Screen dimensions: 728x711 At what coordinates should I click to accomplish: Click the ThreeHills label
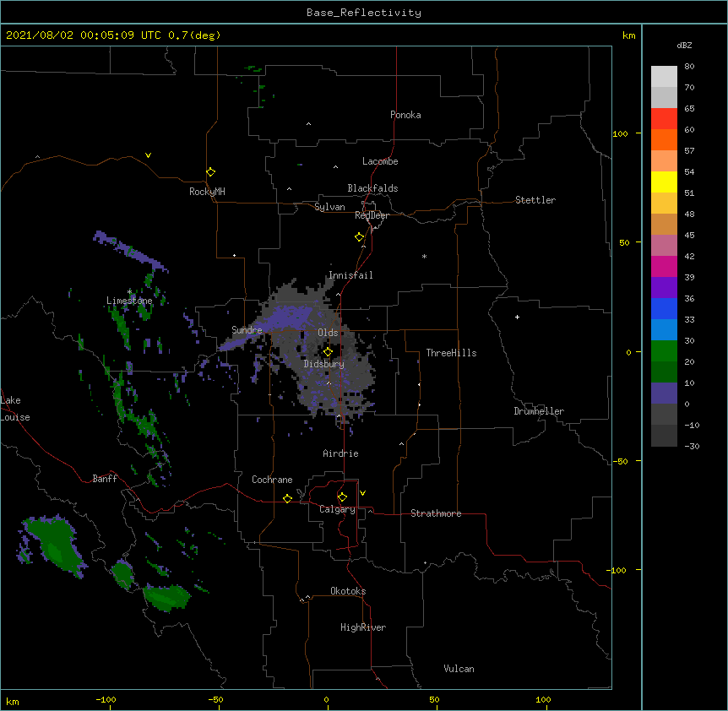pyautogui.click(x=451, y=353)
